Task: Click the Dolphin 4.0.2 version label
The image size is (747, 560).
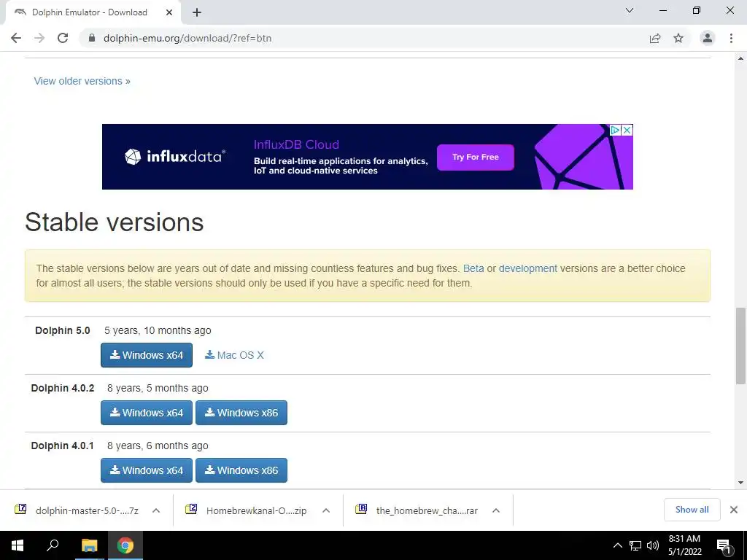Action: point(63,388)
